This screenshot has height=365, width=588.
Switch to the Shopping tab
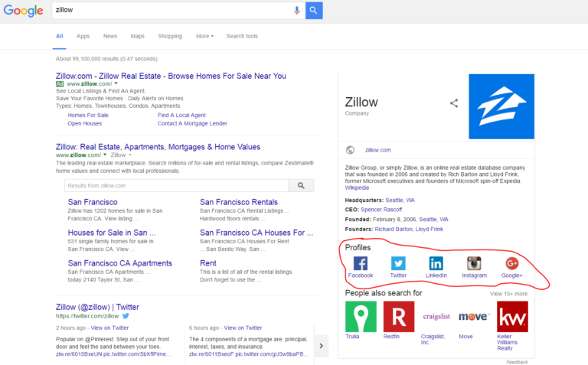(170, 37)
